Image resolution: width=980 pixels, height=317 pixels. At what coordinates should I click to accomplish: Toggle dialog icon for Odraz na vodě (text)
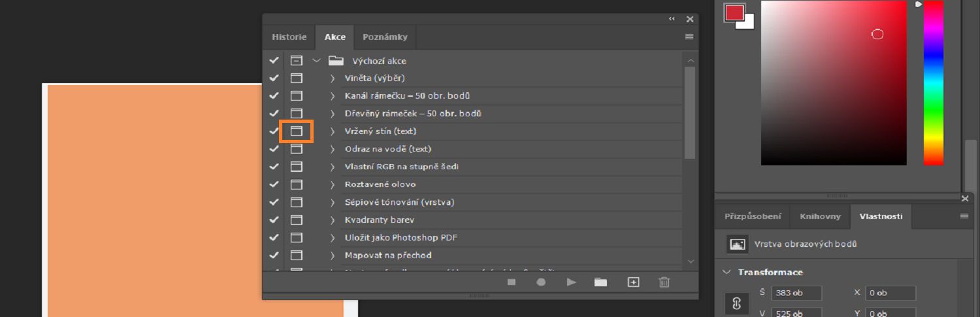[x=297, y=149]
